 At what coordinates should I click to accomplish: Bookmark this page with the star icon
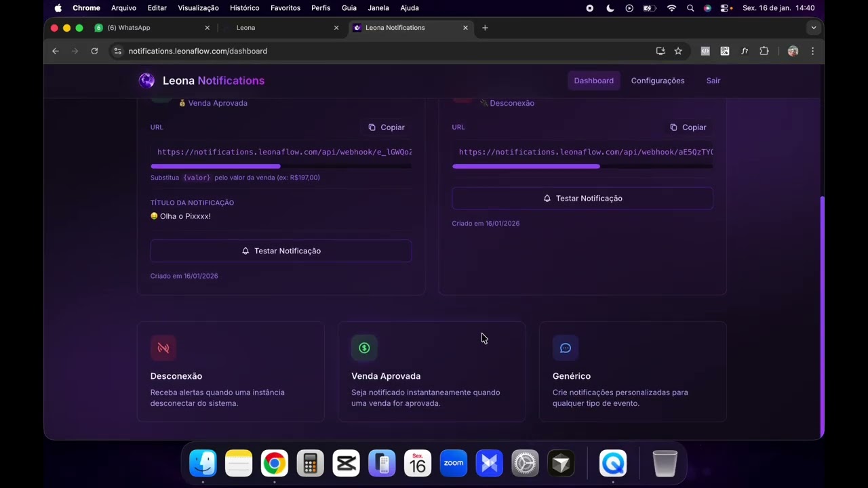click(678, 51)
